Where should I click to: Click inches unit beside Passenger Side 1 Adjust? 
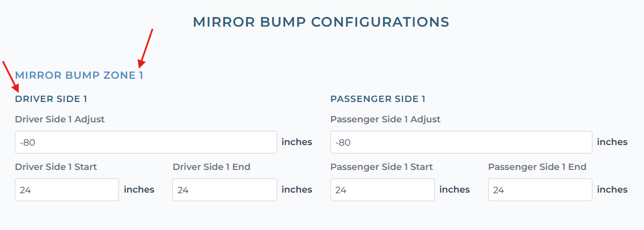tap(612, 142)
